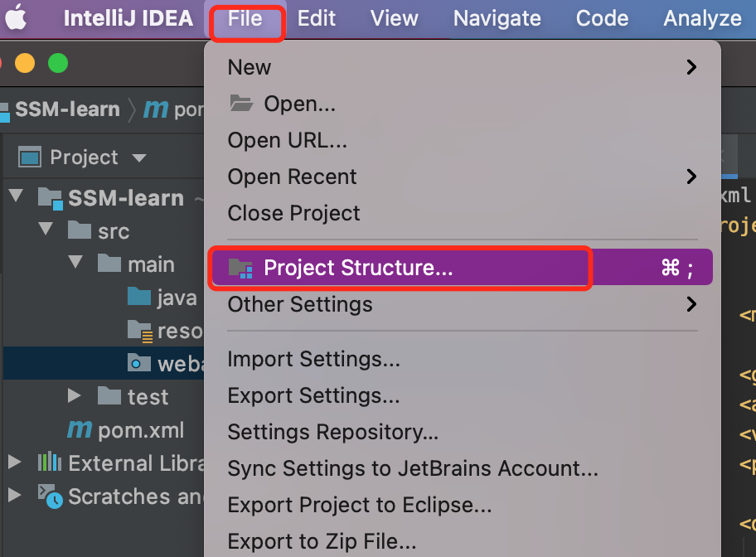The width and height of the screenshot is (756, 557).
Task: Expand the test folder arrow
Action: [x=74, y=396]
